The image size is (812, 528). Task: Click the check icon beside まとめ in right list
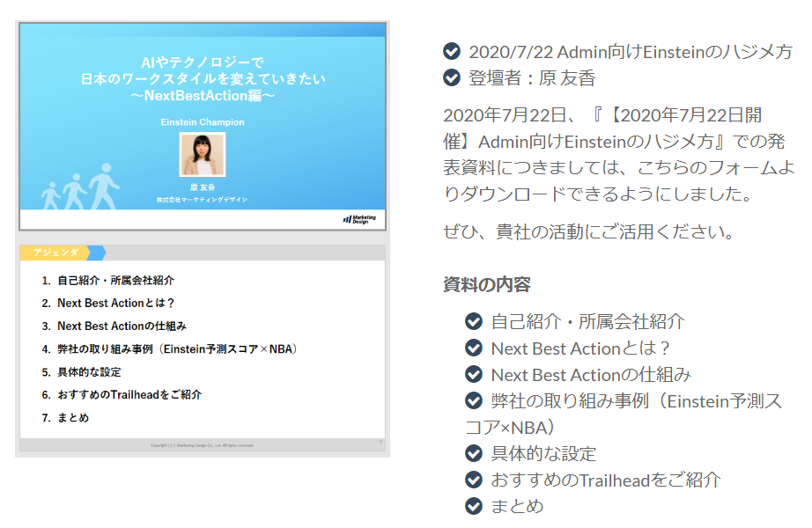[474, 506]
